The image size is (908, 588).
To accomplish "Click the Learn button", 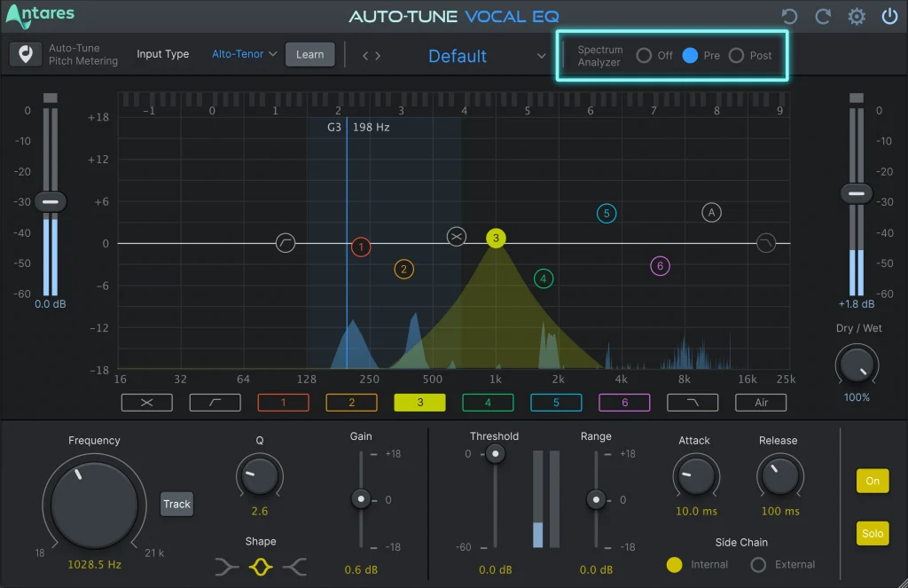I will tap(309, 54).
